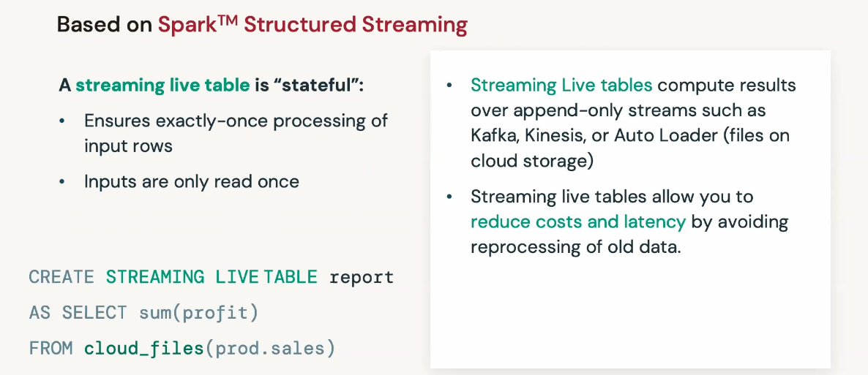Click the 'Inputs are only read once' bullet
Viewport: 868px width, 375px height.
click(x=192, y=181)
